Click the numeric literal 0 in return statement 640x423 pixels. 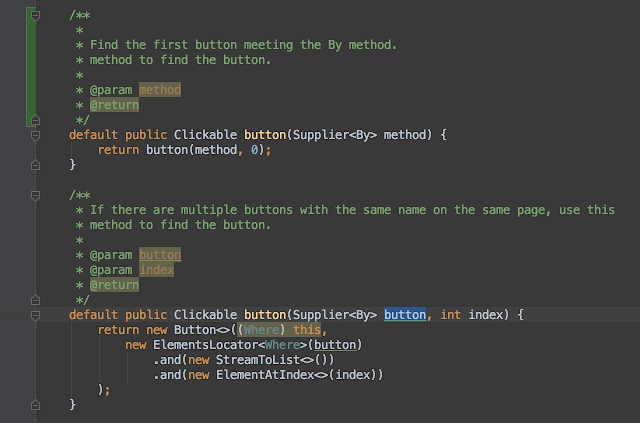(254, 150)
